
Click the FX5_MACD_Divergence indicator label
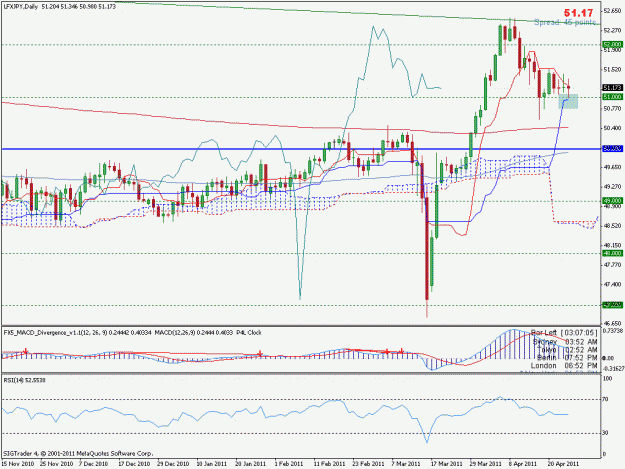pos(78,332)
